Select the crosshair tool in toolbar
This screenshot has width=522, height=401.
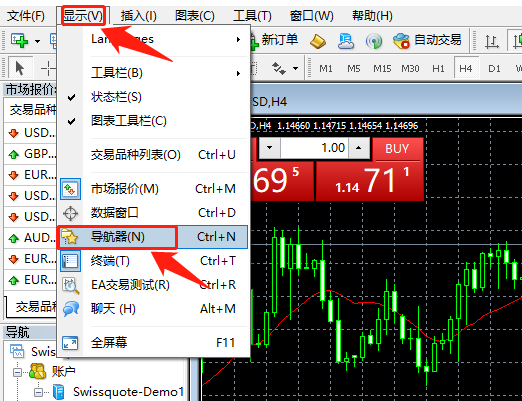48,68
